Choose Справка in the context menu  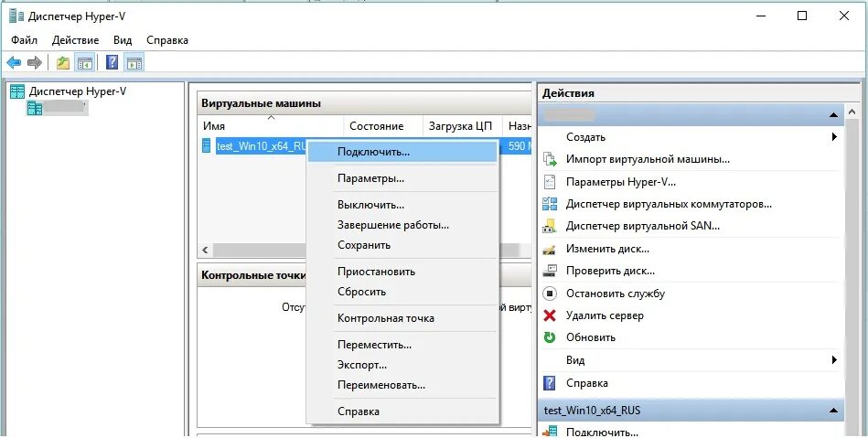pyautogui.click(x=402, y=411)
